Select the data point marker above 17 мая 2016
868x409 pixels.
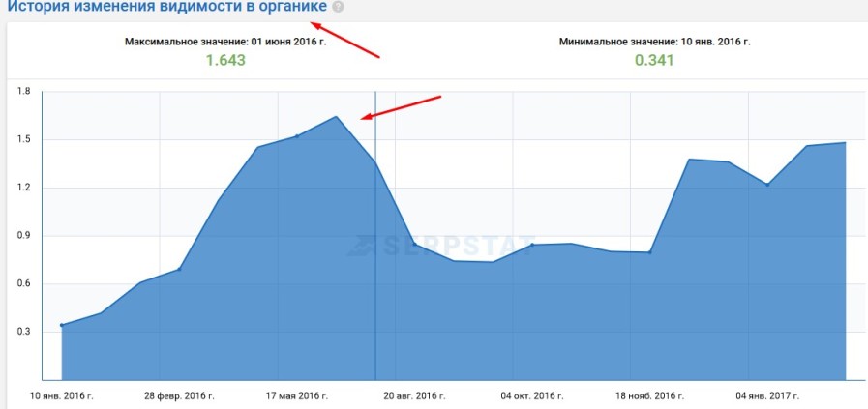click(x=296, y=136)
